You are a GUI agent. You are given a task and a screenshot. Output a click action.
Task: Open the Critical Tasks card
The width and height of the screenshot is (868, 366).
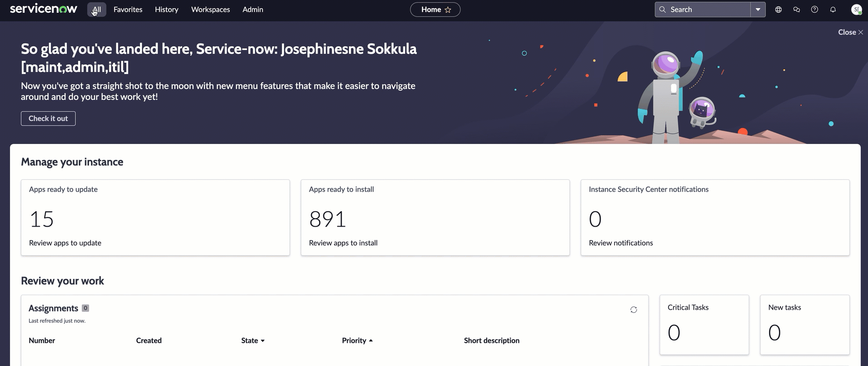click(704, 325)
